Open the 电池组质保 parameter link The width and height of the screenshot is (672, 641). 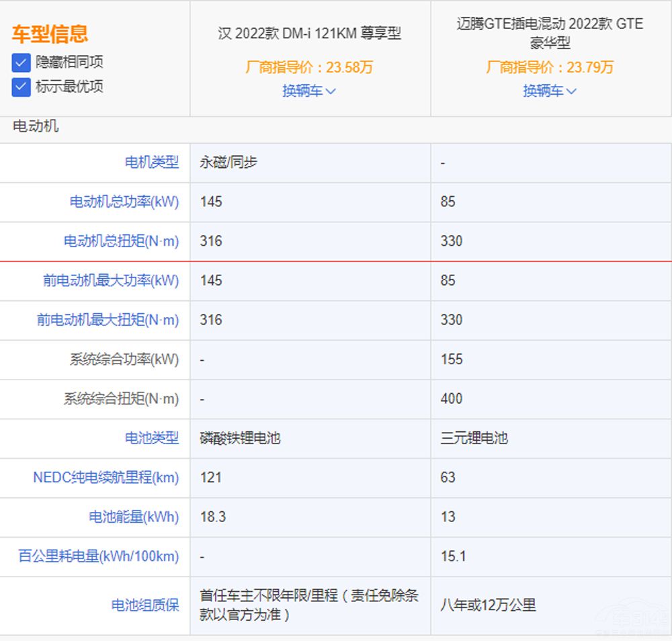pos(145,605)
